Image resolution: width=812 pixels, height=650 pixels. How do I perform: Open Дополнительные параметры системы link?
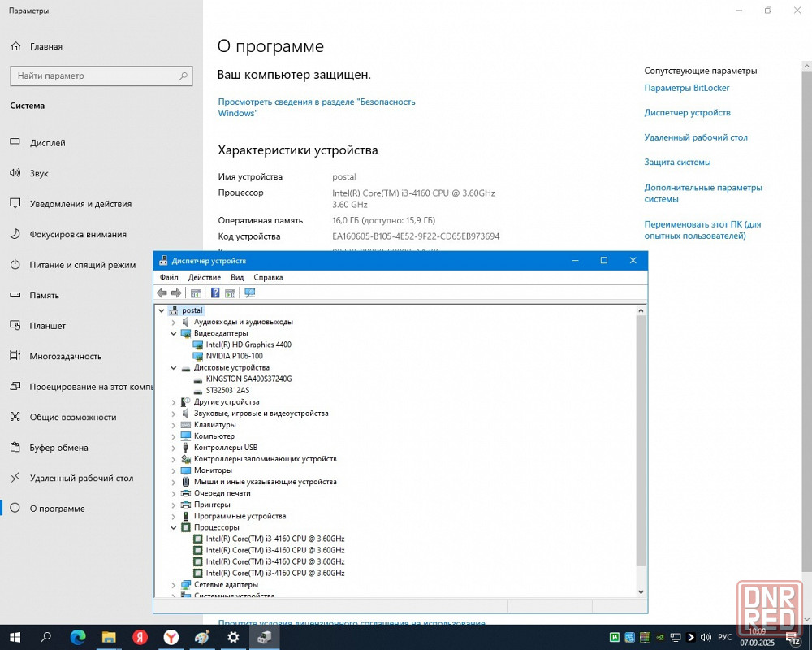click(702, 193)
